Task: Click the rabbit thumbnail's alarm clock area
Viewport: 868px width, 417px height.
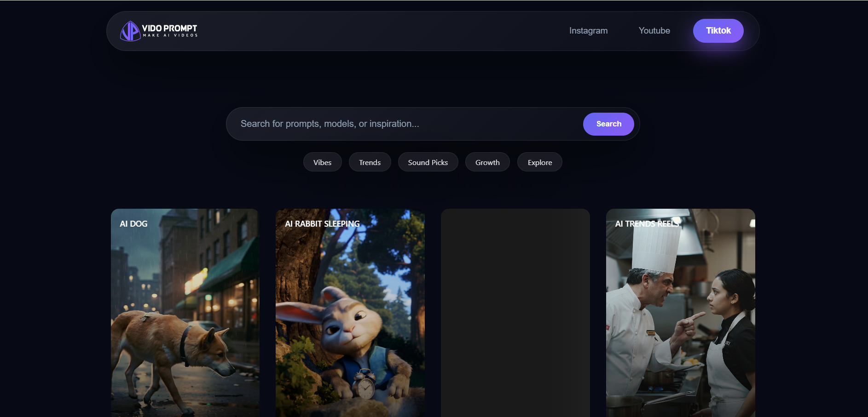Action: [x=366, y=383]
